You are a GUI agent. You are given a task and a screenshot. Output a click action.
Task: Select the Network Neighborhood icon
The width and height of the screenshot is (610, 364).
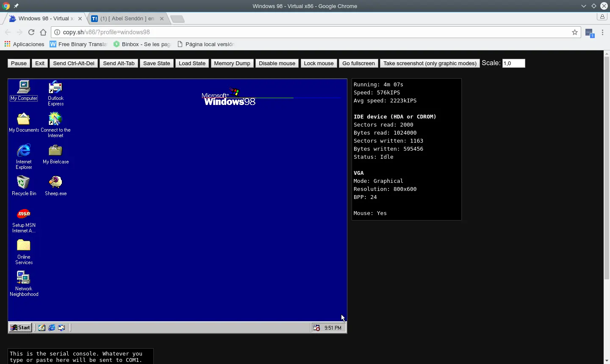[x=24, y=284]
